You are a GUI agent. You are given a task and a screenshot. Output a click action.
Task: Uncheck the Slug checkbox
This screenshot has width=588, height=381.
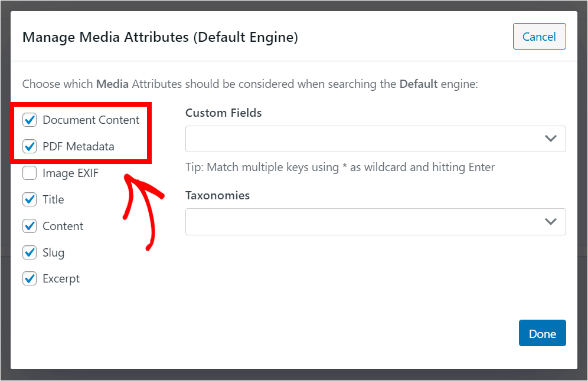coord(30,252)
